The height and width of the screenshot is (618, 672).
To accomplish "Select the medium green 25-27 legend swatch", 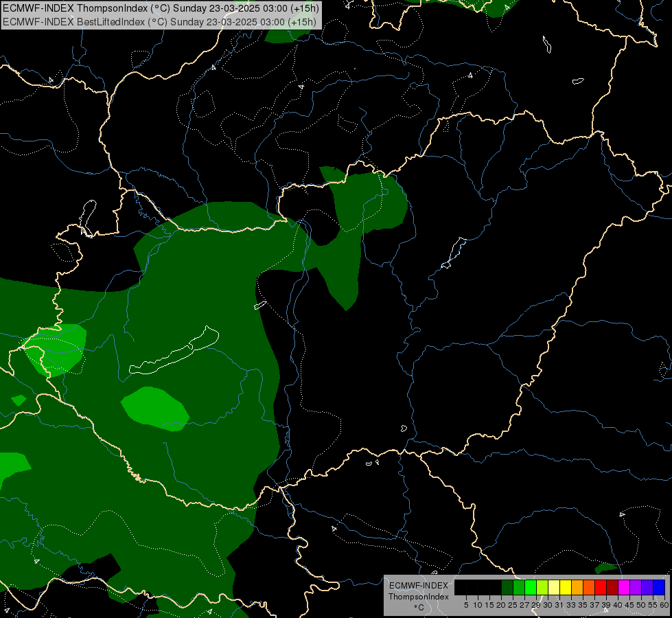I will (518, 587).
